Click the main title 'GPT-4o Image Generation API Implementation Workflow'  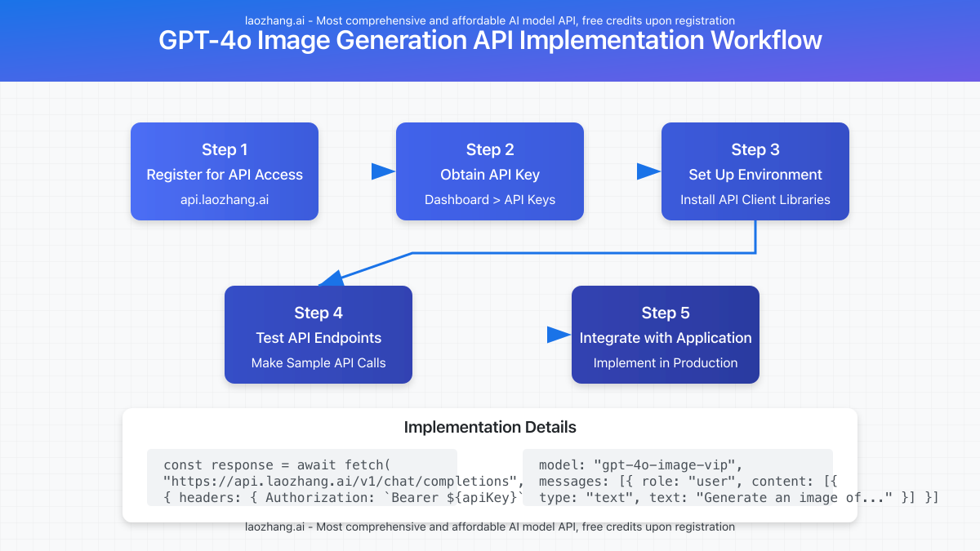490,40
